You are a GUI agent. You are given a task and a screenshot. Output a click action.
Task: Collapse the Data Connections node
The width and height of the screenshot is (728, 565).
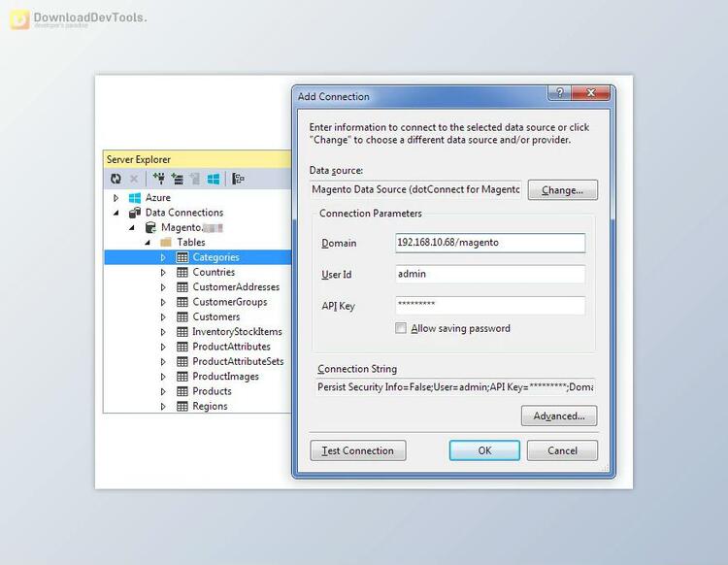[x=116, y=213]
